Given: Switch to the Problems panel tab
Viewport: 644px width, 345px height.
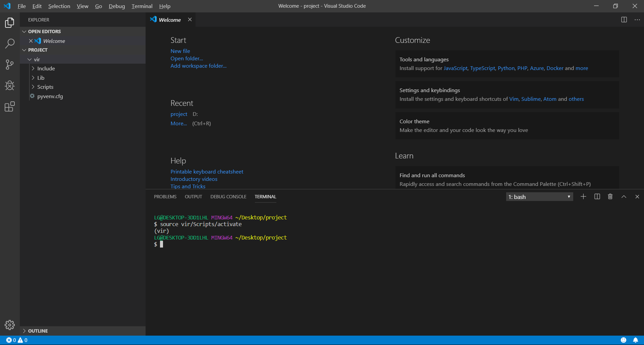Looking at the screenshot, I should pyautogui.click(x=165, y=197).
